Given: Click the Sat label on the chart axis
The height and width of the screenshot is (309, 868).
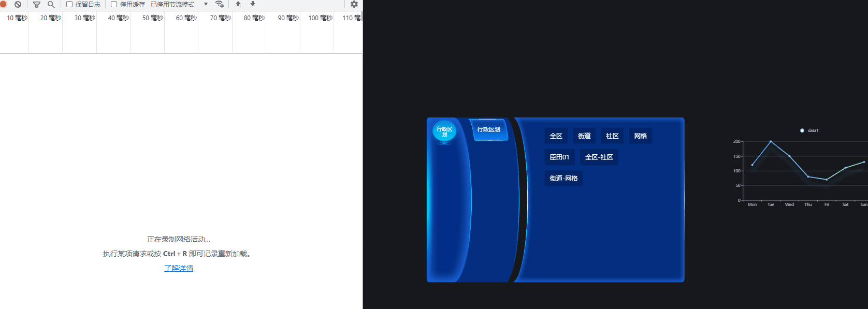Looking at the screenshot, I should point(845,204).
